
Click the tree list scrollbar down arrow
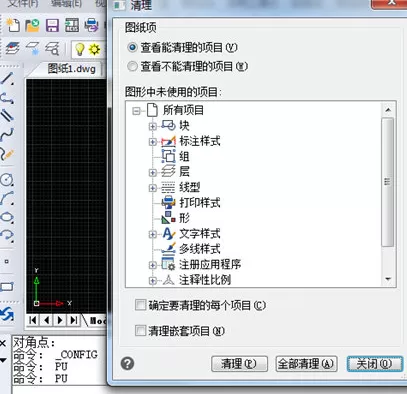coord(388,279)
